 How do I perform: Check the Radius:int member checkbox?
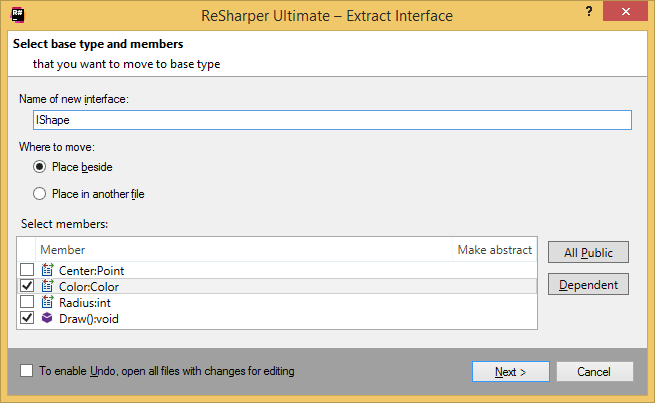click(27, 302)
